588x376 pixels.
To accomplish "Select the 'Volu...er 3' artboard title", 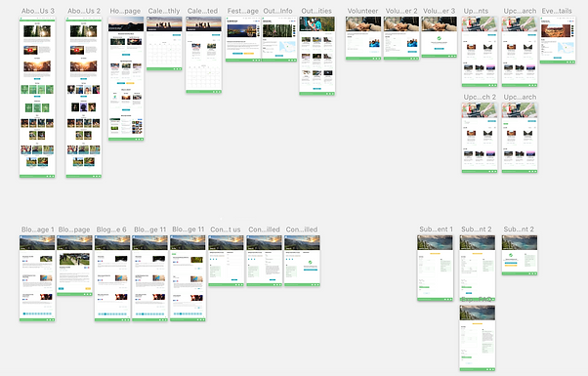I will coord(440,11).
